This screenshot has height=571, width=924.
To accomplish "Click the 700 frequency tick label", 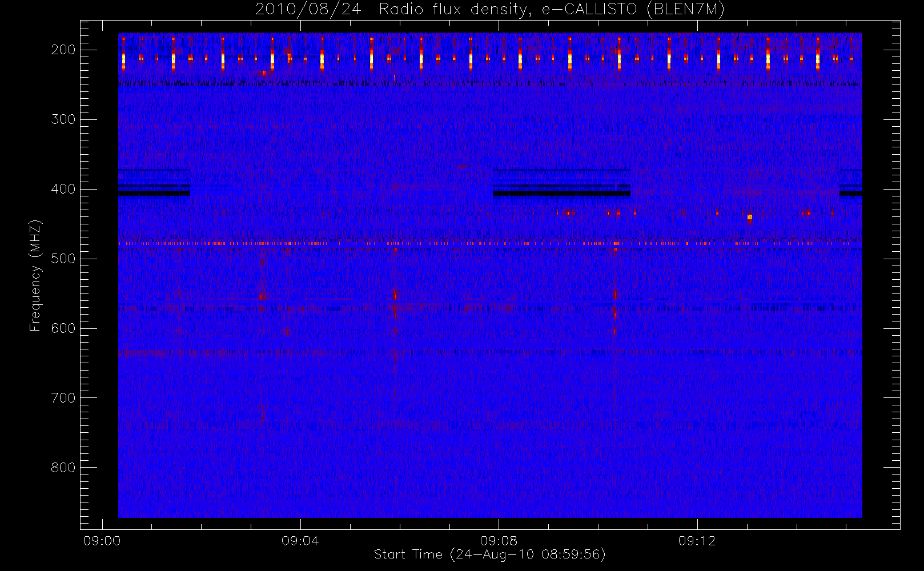I will tap(63, 398).
